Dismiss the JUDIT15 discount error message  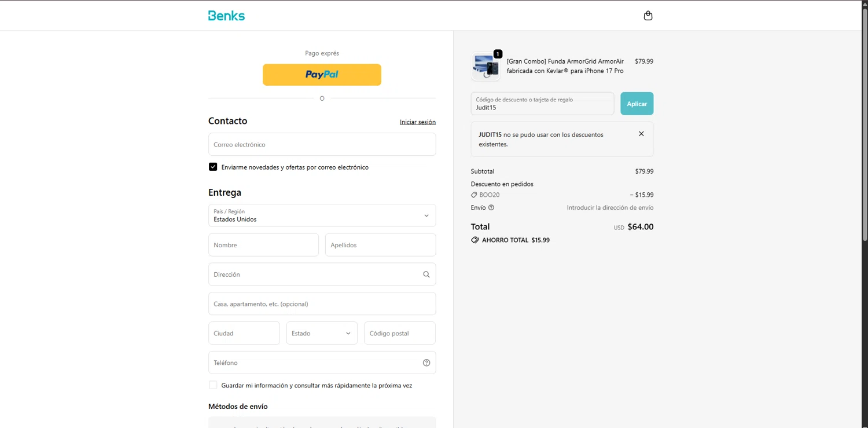point(641,134)
